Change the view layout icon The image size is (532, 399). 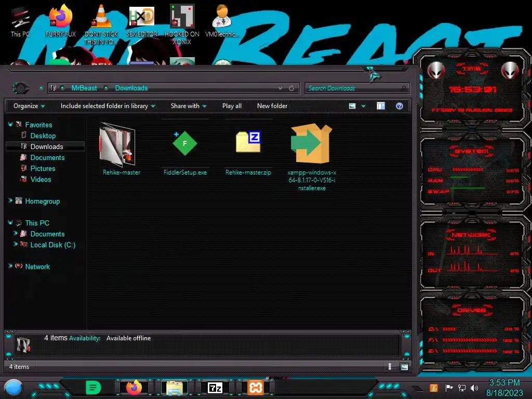(x=352, y=106)
